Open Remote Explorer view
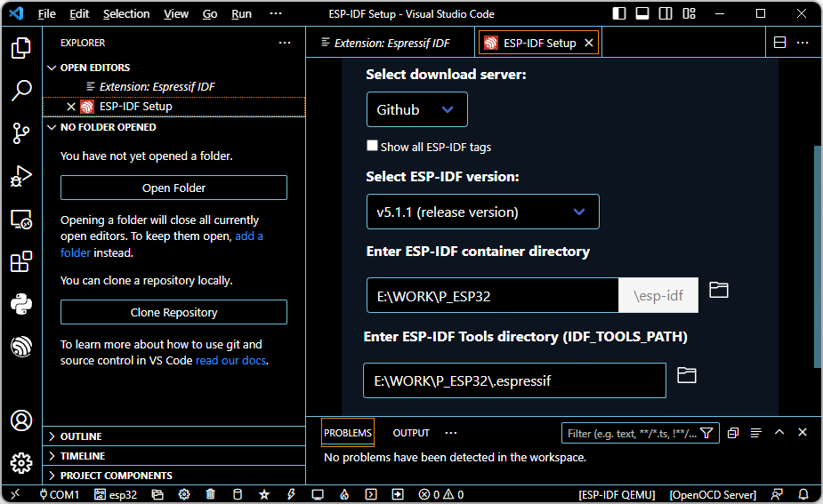Viewport: 823px width, 504px height. click(x=21, y=220)
